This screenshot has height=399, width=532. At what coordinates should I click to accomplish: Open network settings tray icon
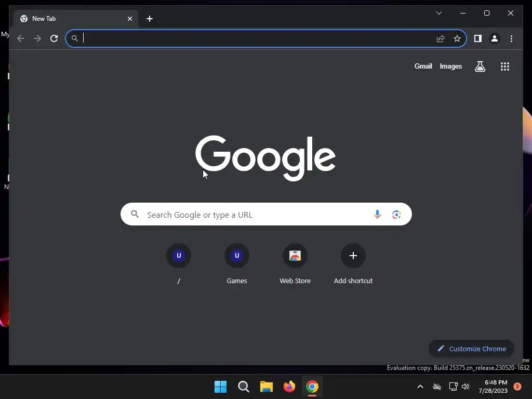[x=453, y=387]
